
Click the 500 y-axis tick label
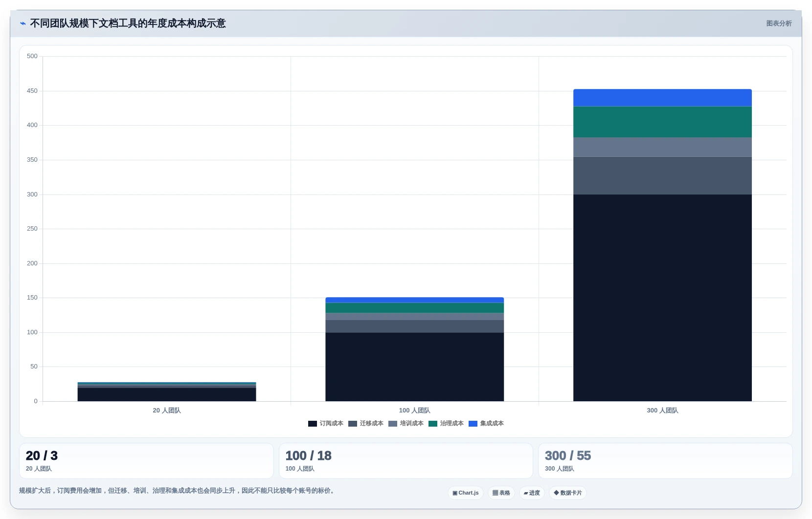32,56
